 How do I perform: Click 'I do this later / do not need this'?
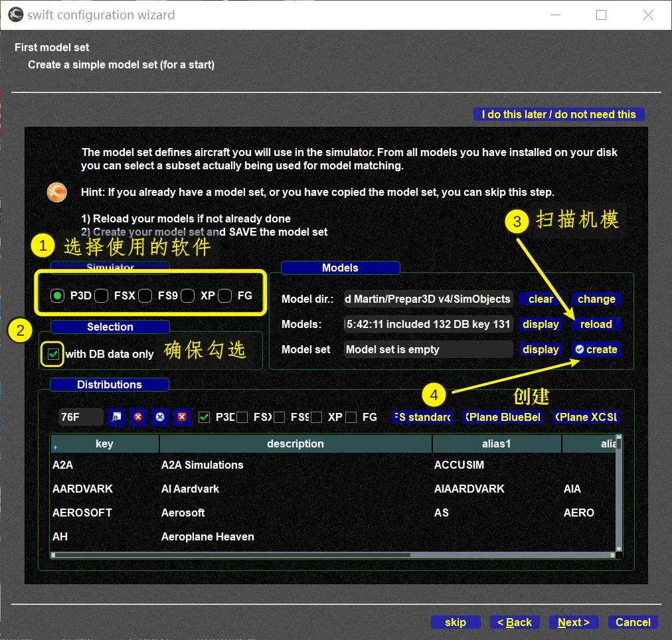[558, 114]
